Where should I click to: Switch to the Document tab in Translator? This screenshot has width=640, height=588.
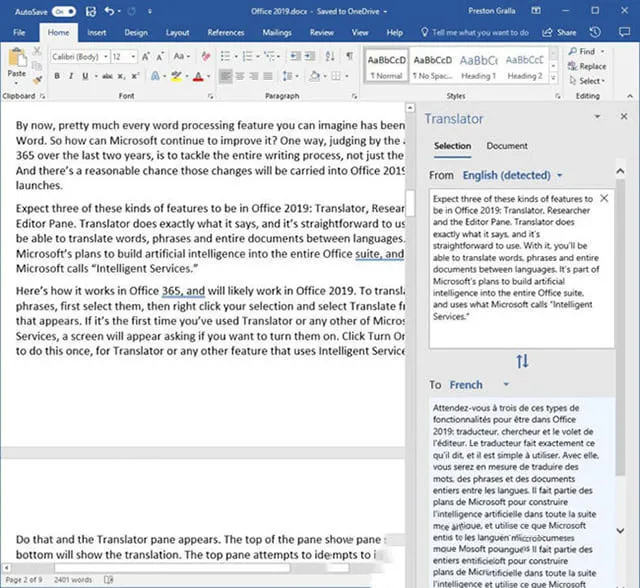[507, 146]
